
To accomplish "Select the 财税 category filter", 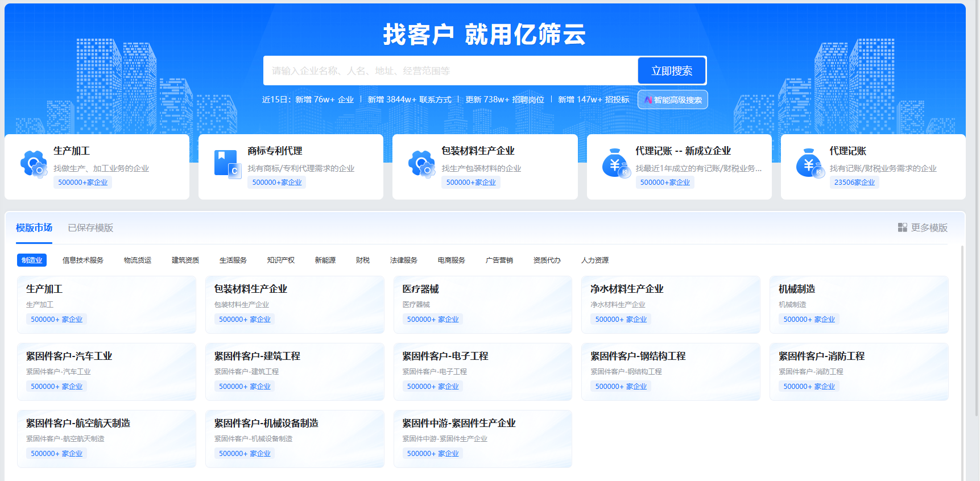I will pyautogui.click(x=363, y=260).
